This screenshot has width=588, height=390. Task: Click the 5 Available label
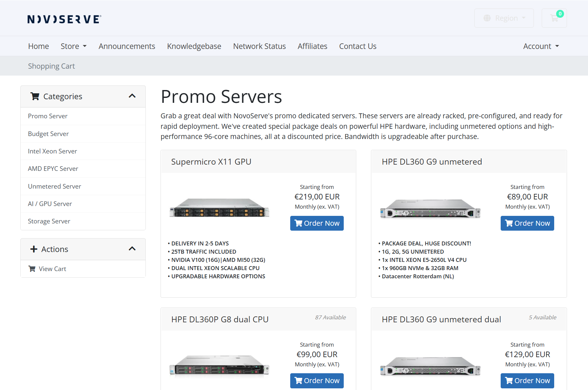click(542, 317)
